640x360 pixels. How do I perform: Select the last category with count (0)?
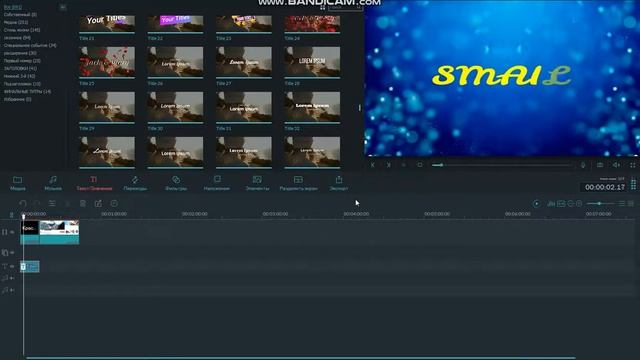pos(18,99)
